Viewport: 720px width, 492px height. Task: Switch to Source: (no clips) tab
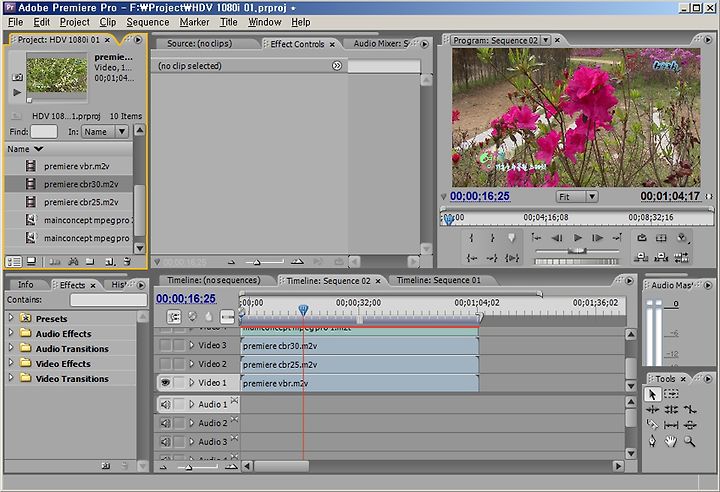pos(200,44)
